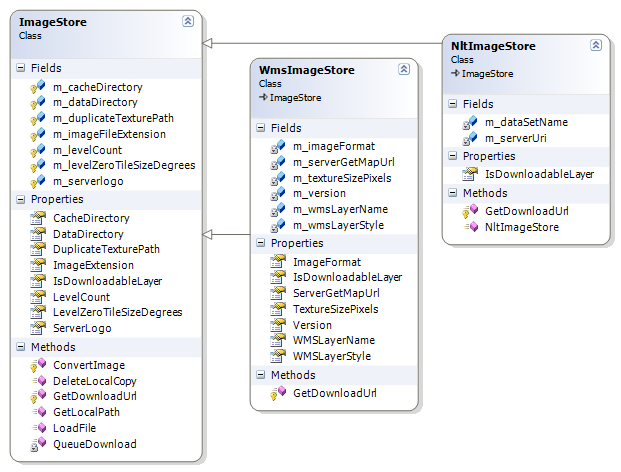Viewport: 621px width, 472px height.
Task: Click the field icon beside m_serverlogo
Action: click(38, 181)
